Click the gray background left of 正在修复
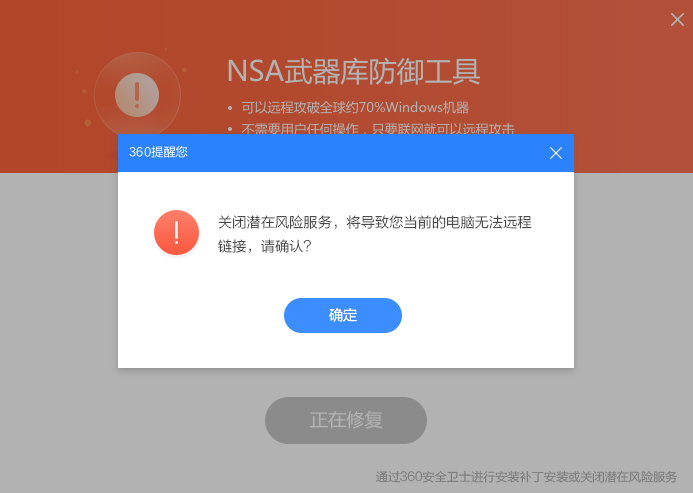The image size is (693, 493). point(133,420)
